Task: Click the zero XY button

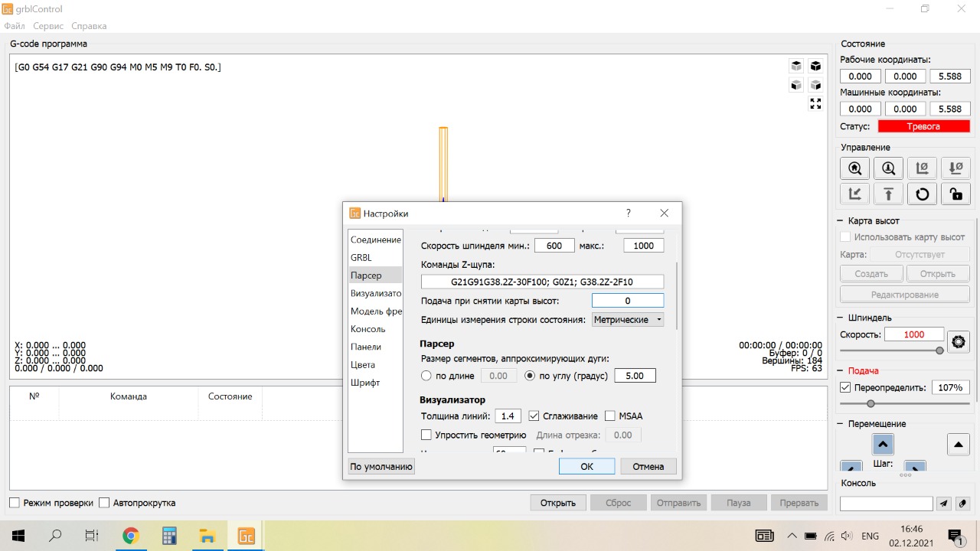Action: coord(923,168)
